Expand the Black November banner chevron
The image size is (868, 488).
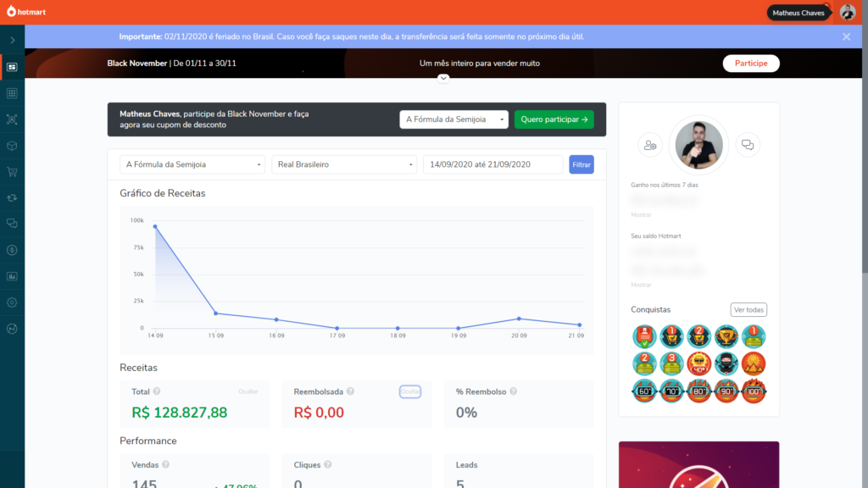(443, 78)
